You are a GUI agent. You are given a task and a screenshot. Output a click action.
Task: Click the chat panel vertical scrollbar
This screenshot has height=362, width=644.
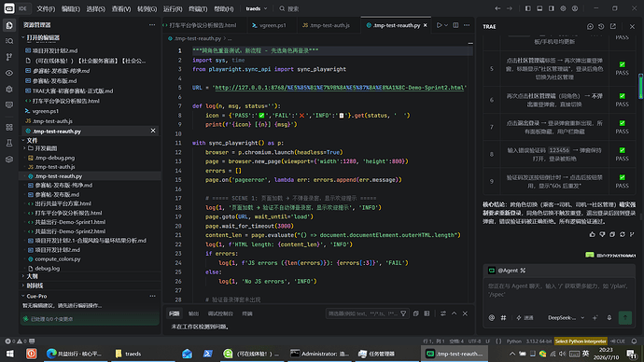tap(640, 86)
